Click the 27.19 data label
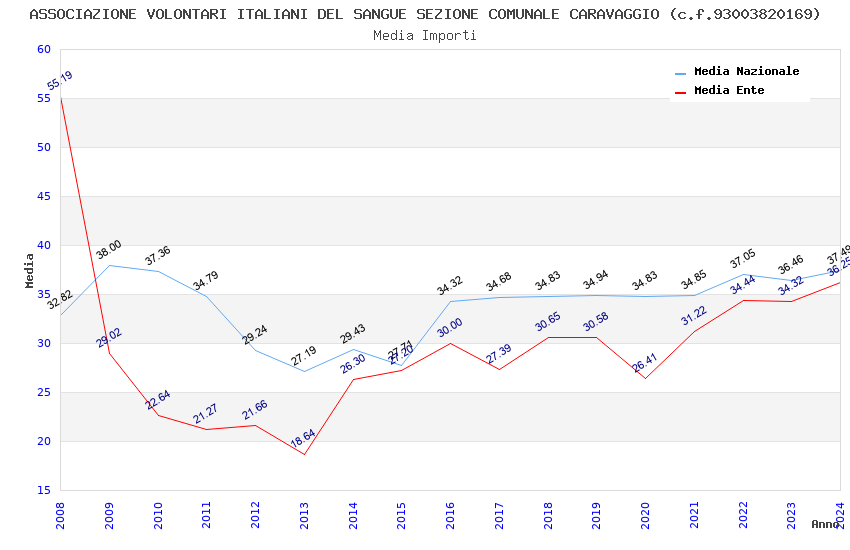The width and height of the screenshot is (850, 550). coord(303,355)
